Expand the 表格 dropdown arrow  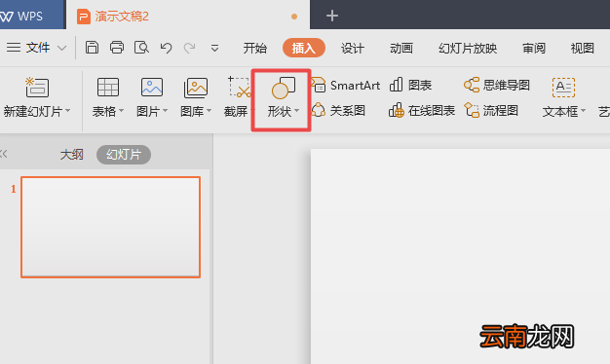(122, 111)
